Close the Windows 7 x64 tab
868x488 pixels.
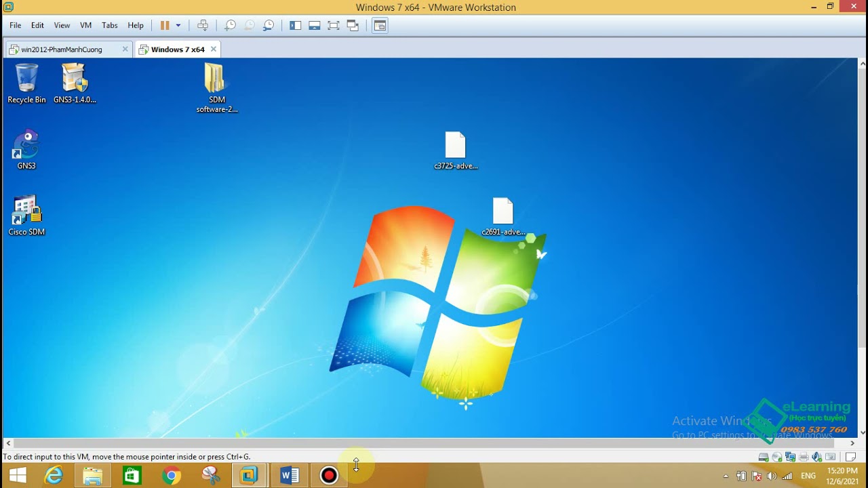214,49
